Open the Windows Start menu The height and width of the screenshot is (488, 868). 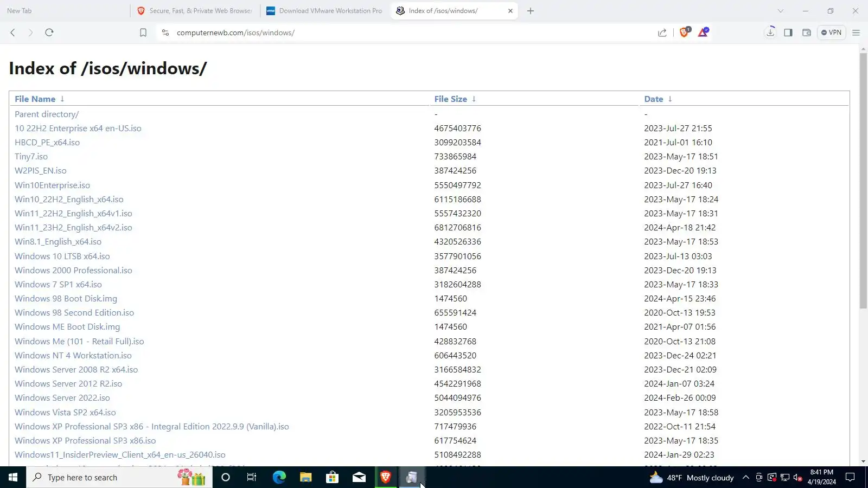(13, 477)
